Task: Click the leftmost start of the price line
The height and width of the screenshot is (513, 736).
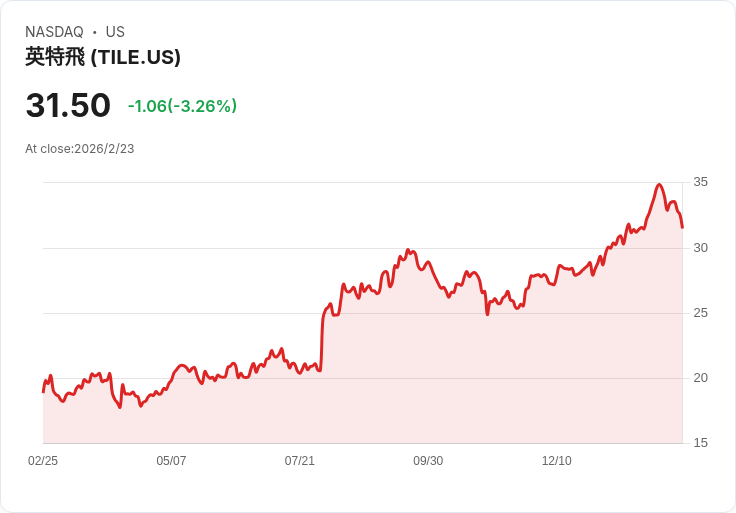Action: (x=43, y=391)
